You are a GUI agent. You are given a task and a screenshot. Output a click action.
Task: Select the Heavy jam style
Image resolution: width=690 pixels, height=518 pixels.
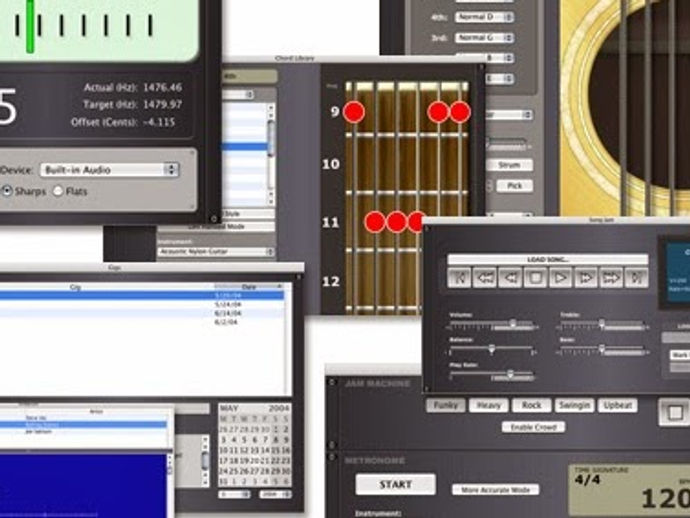click(x=488, y=405)
